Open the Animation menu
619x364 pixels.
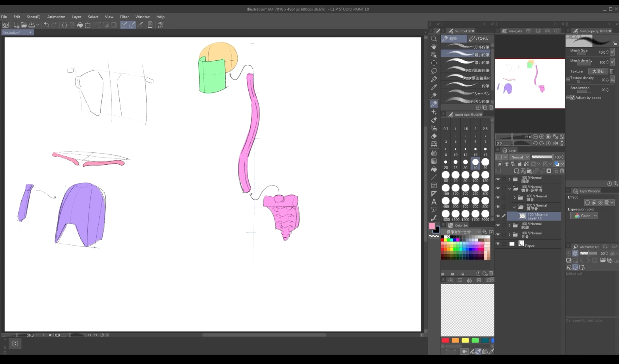click(56, 17)
